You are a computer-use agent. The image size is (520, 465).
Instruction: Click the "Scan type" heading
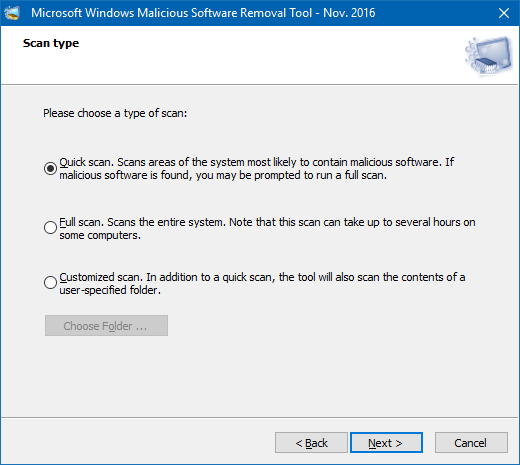coord(51,43)
